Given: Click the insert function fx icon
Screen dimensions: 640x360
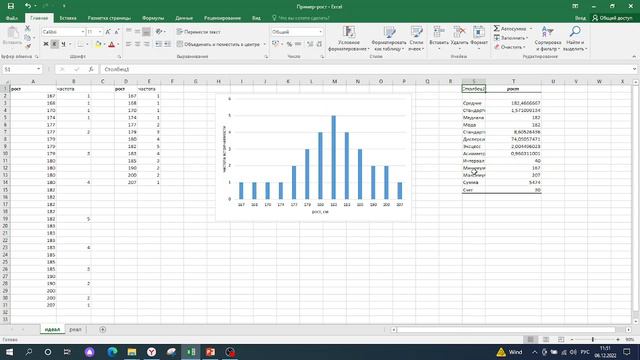Looking at the screenshot, I should coord(91,69).
